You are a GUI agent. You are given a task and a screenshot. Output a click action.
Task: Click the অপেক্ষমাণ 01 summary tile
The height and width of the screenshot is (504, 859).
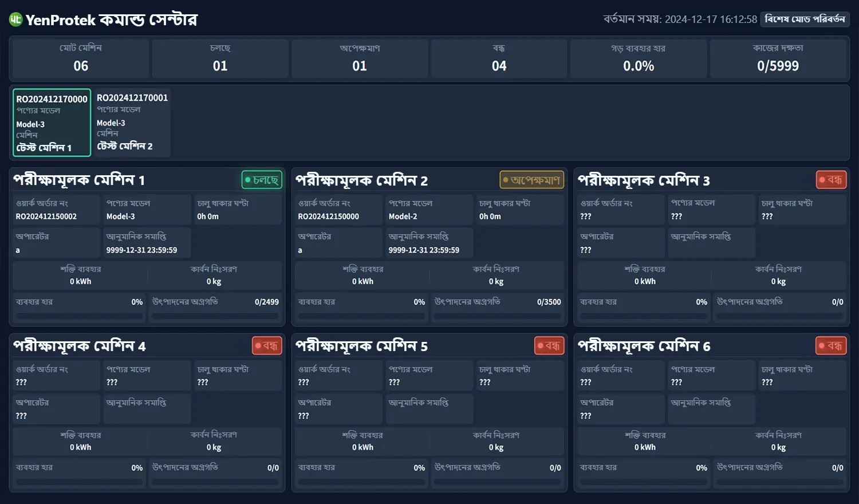(360, 58)
